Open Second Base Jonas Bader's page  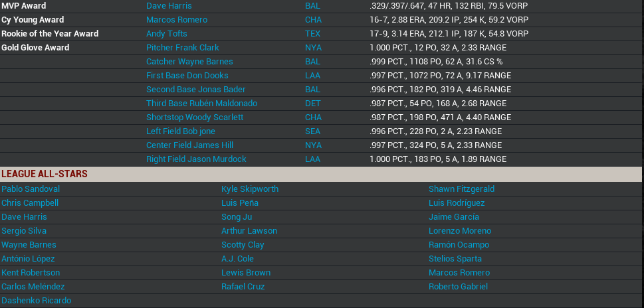195,90
